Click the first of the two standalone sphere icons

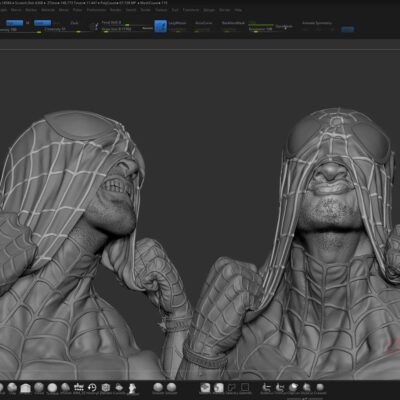click(158, 387)
